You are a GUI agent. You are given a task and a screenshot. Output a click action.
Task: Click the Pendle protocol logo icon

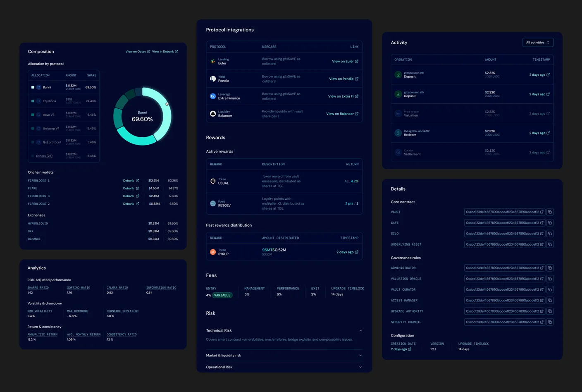(213, 79)
